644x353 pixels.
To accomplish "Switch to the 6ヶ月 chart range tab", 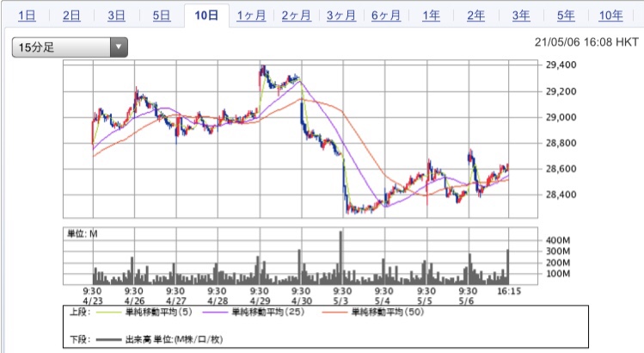I will [386, 15].
